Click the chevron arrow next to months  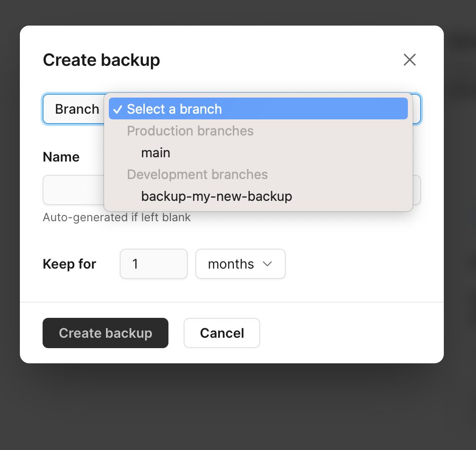tap(267, 264)
